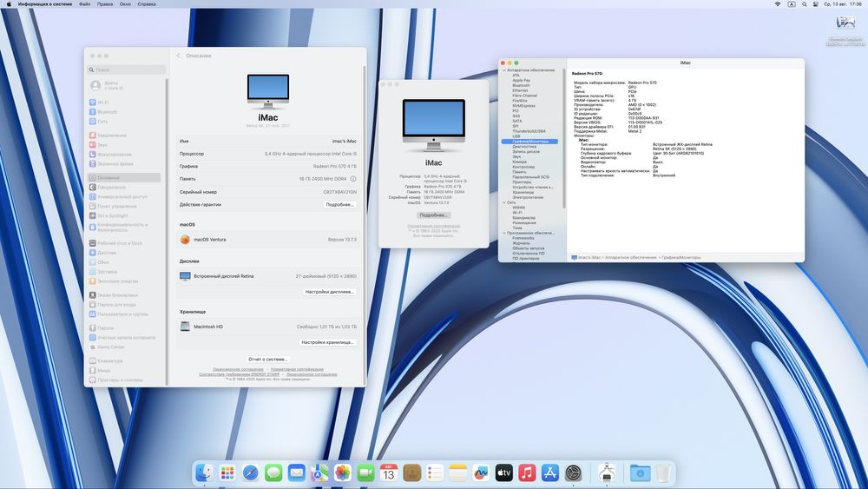Open System Information icon in Dock
This screenshot has height=489, width=868.
click(x=608, y=473)
